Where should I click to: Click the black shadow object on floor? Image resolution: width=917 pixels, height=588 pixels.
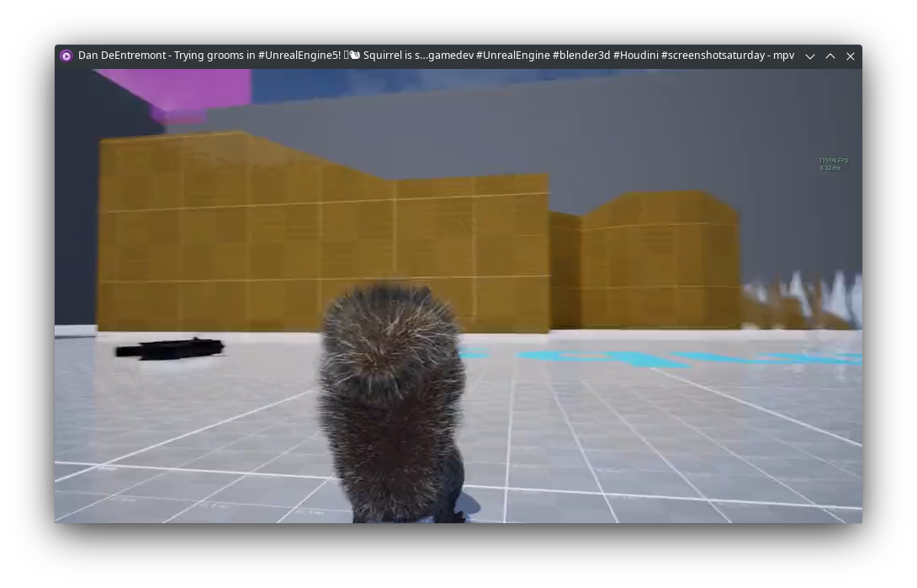(x=168, y=347)
